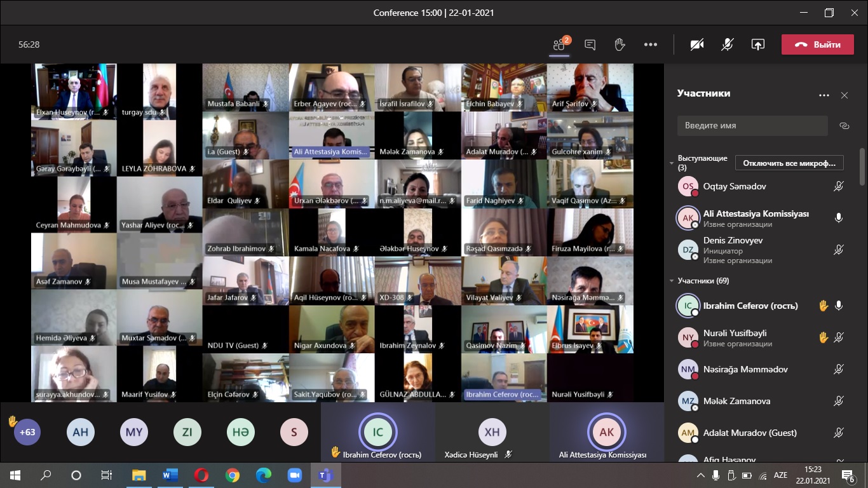Select the AH participant avatar in bottom strip
This screenshot has width=868, height=488.
coord(81,432)
